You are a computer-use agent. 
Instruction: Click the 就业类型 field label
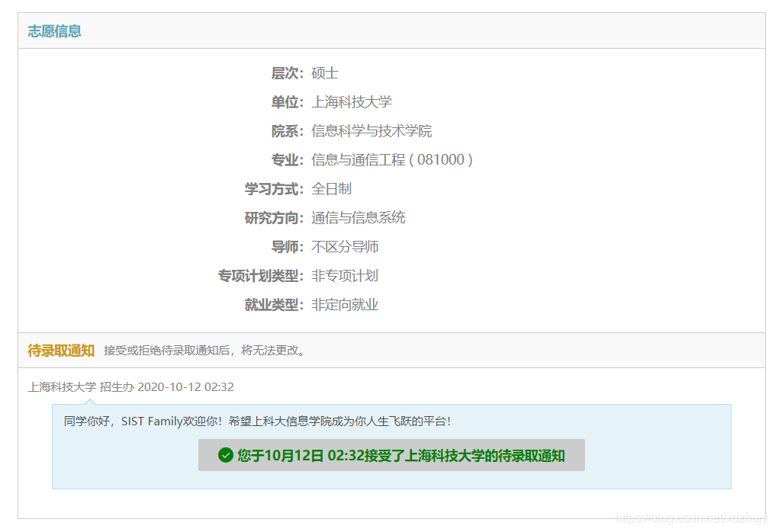pyautogui.click(x=275, y=305)
